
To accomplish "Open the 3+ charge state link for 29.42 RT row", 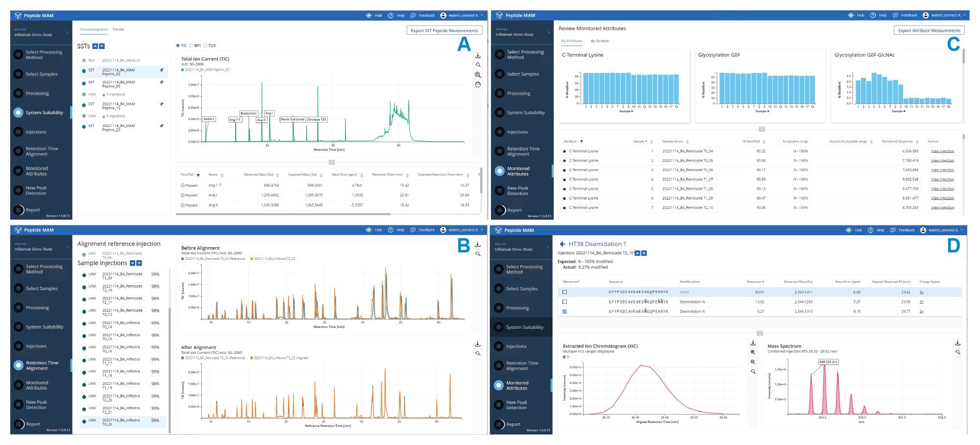I will coord(922,292).
